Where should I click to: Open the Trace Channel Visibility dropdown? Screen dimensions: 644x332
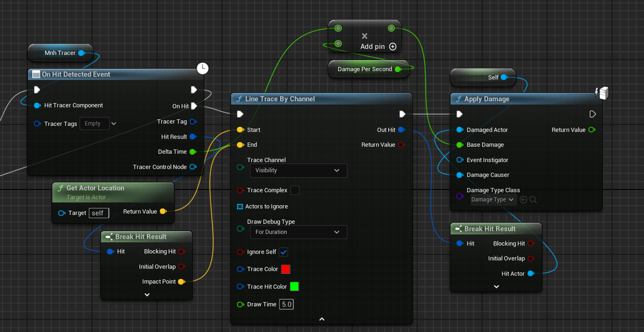click(298, 171)
